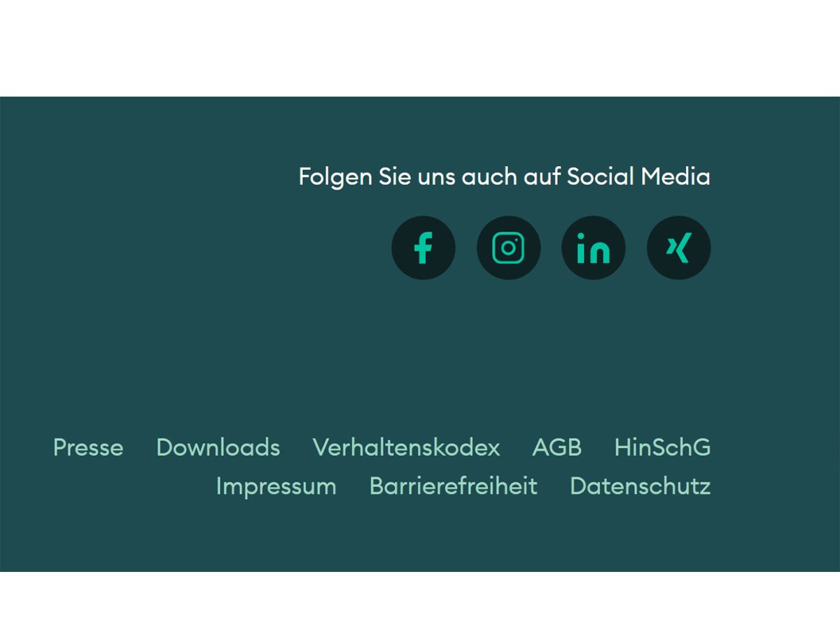Open the Barrierefreiheit page

point(453,486)
